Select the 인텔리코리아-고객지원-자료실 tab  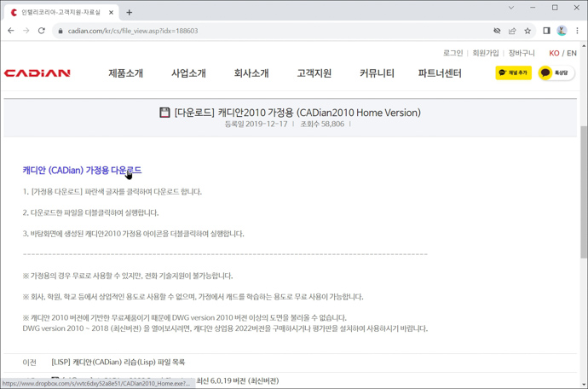(x=60, y=13)
